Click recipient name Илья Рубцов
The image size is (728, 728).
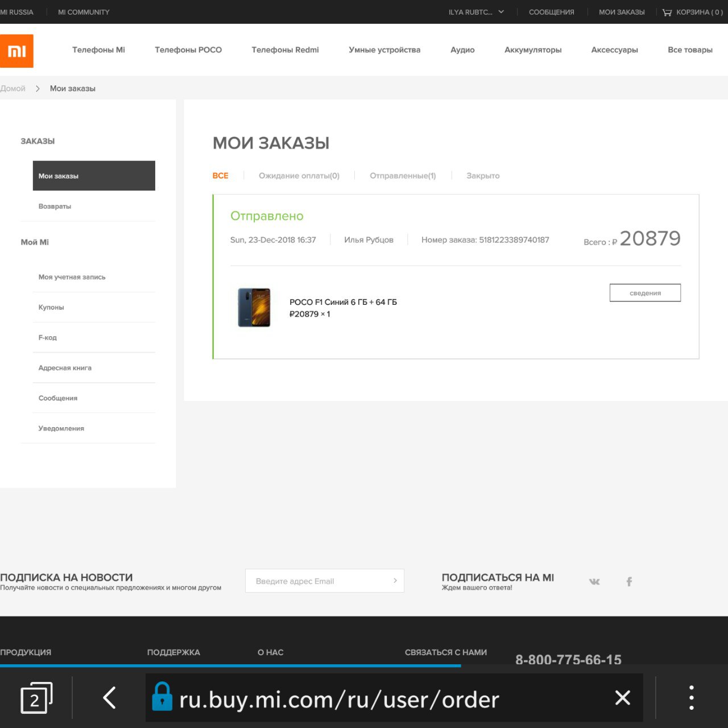tap(369, 240)
